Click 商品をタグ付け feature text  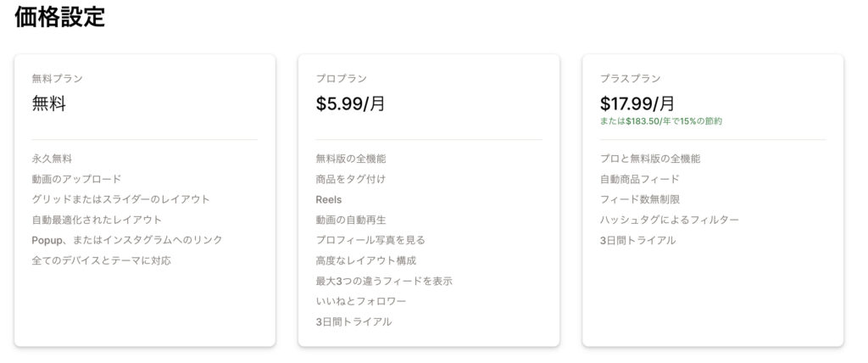point(350,179)
